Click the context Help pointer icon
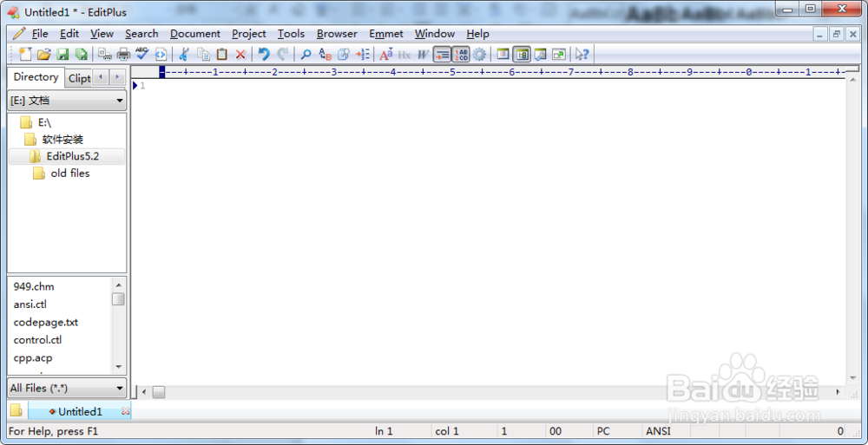This screenshot has height=445, width=868. pos(582,55)
